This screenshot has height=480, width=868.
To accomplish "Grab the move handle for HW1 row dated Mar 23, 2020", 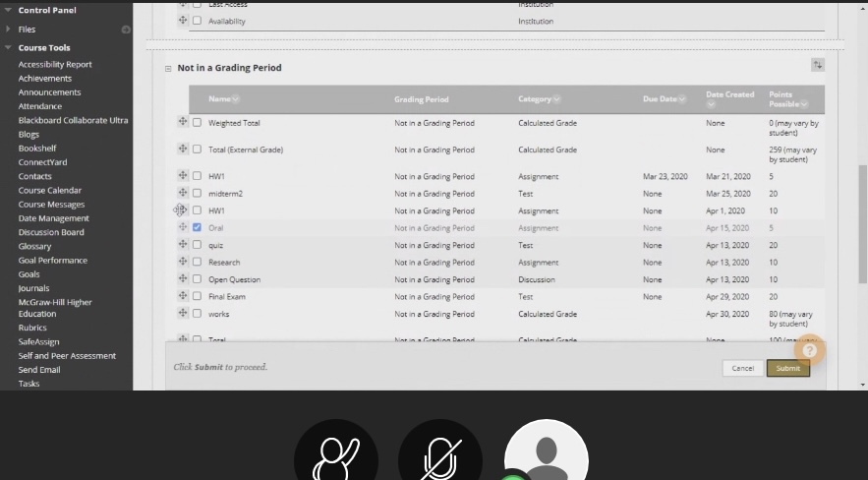I will 183,175.
